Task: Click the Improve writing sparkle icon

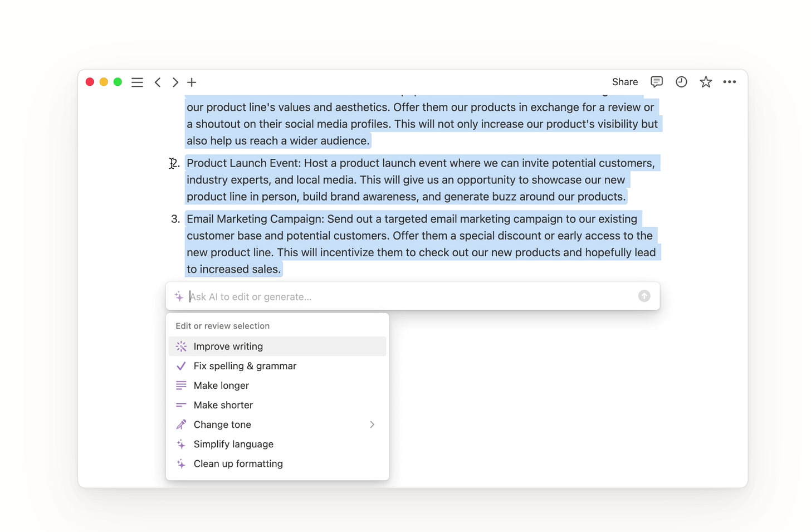Action: pos(181,346)
